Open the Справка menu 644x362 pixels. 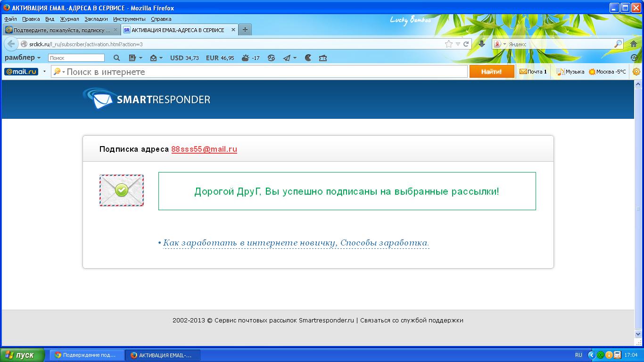161,19
